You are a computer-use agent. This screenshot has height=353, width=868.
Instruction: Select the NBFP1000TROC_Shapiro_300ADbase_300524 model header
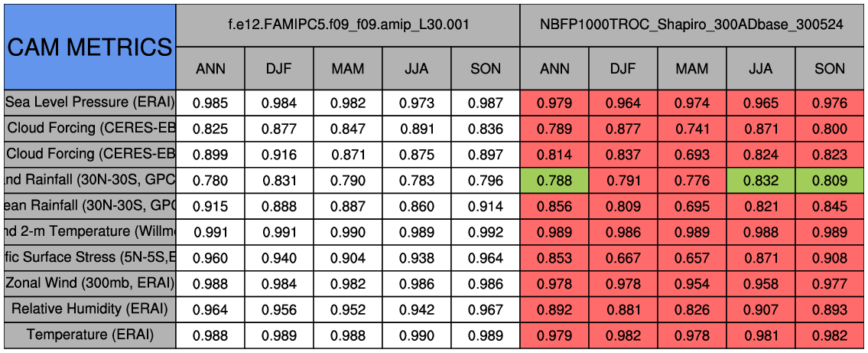pyautogui.click(x=692, y=25)
